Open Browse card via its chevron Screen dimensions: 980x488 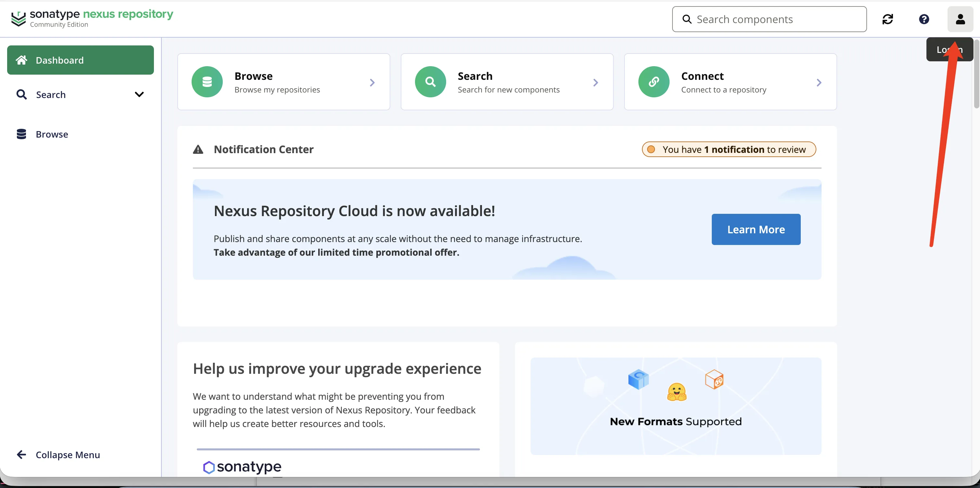pyautogui.click(x=372, y=82)
